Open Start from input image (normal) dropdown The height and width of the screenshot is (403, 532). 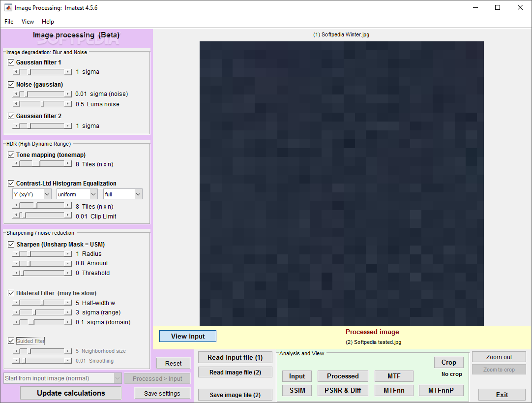tap(63, 378)
